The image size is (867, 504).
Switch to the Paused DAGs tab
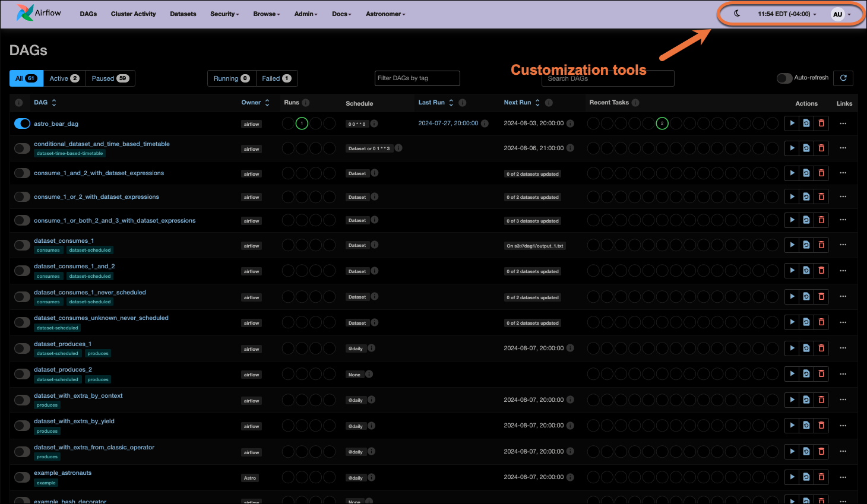(x=110, y=78)
